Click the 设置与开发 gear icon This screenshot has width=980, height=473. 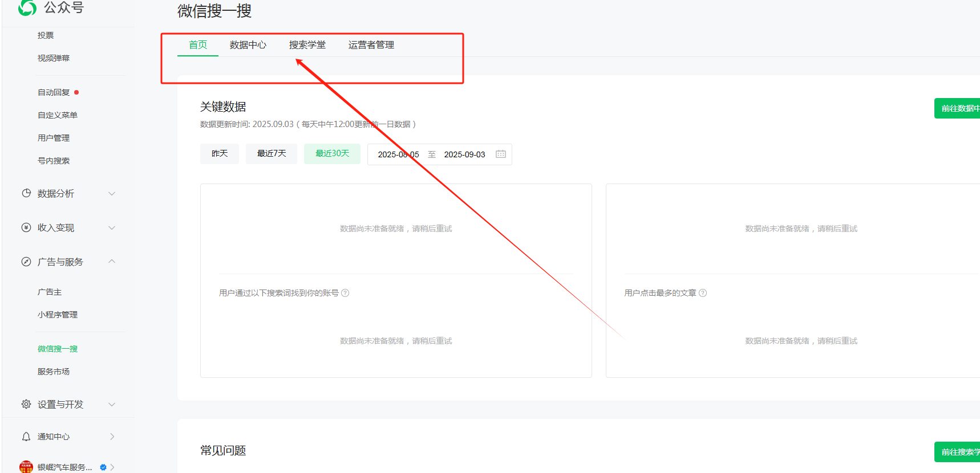click(26, 404)
